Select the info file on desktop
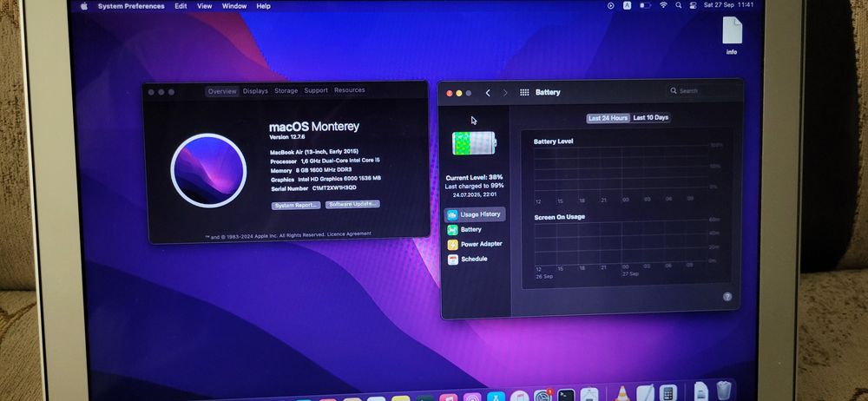 tap(732, 35)
